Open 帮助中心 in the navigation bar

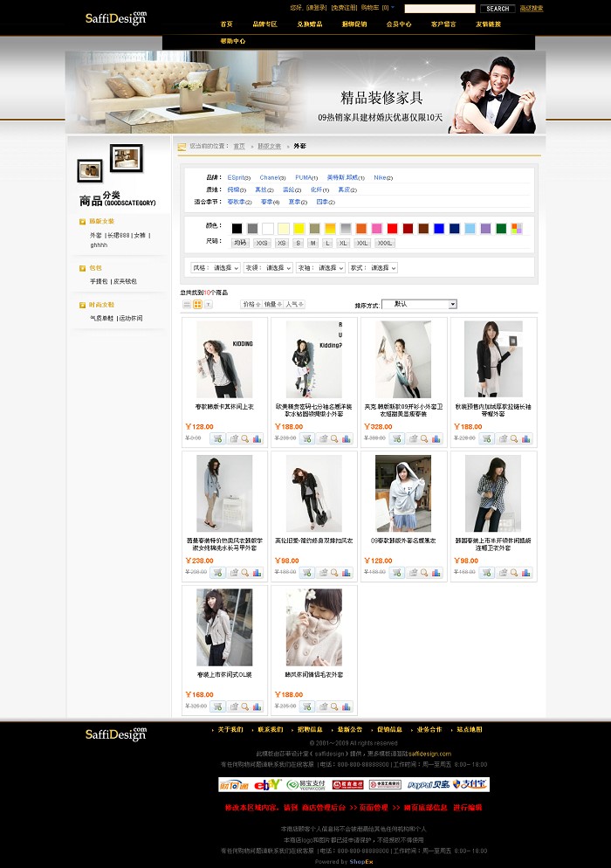point(233,42)
